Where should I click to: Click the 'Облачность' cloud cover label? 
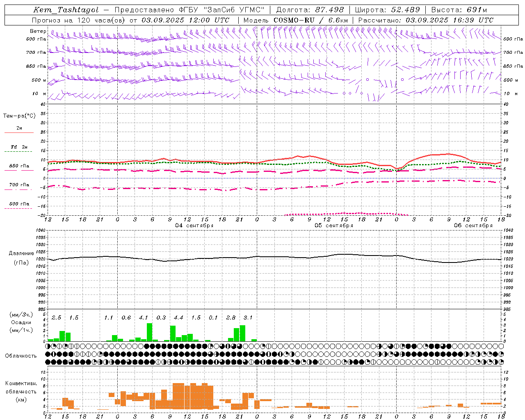click(21, 356)
